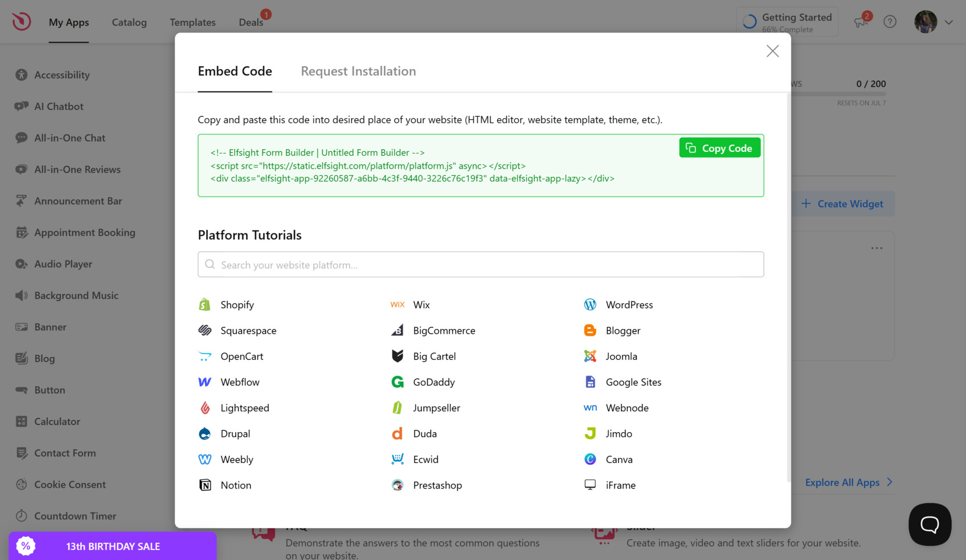Click the notifications megaphone icon
Viewport: 966px width, 560px height.
click(x=860, y=22)
